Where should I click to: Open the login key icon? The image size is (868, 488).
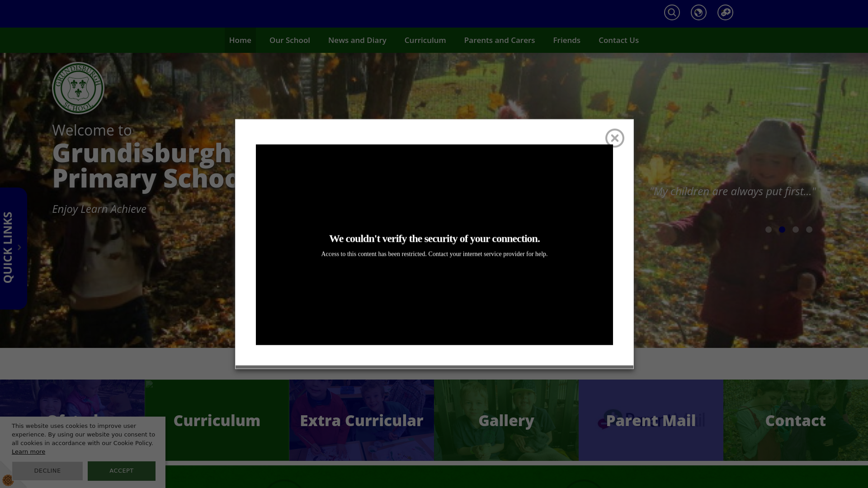click(x=725, y=13)
